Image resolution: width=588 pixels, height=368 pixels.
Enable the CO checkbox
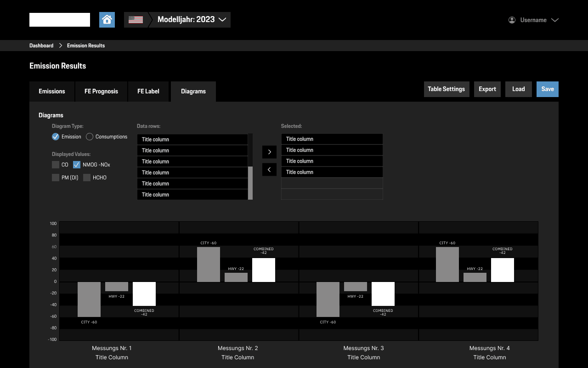[x=56, y=164]
